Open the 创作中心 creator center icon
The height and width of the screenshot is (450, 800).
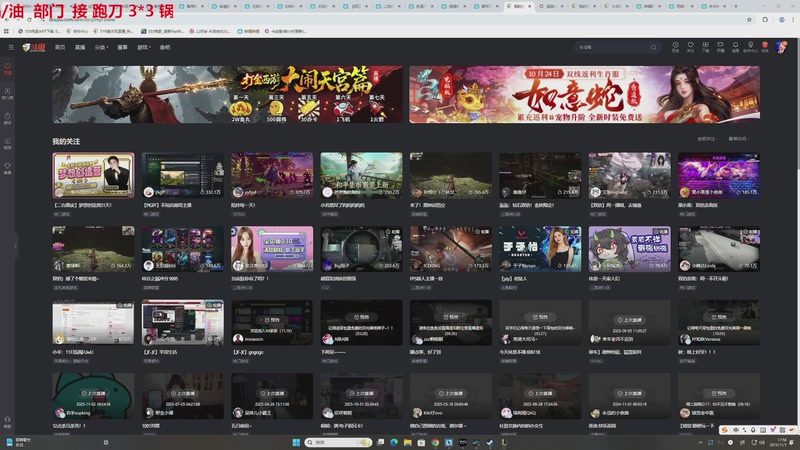tap(750, 47)
